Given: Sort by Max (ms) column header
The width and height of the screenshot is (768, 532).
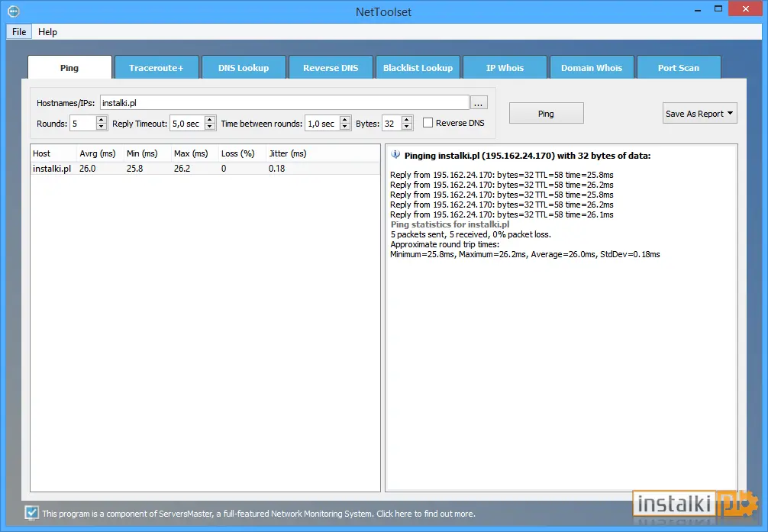Looking at the screenshot, I should pyautogui.click(x=194, y=153).
